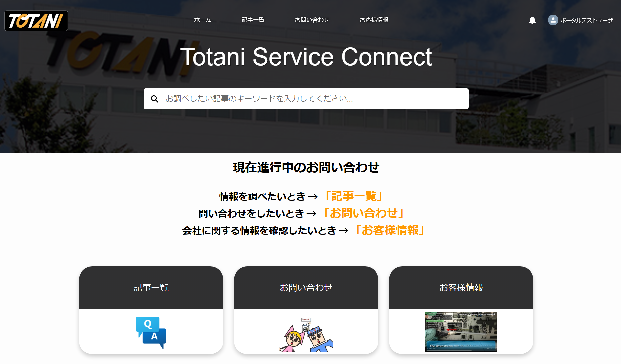Follow the orange「お問い合わせ」link
Image resolution: width=621 pixels, height=364 pixels.
pyautogui.click(x=364, y=213)
